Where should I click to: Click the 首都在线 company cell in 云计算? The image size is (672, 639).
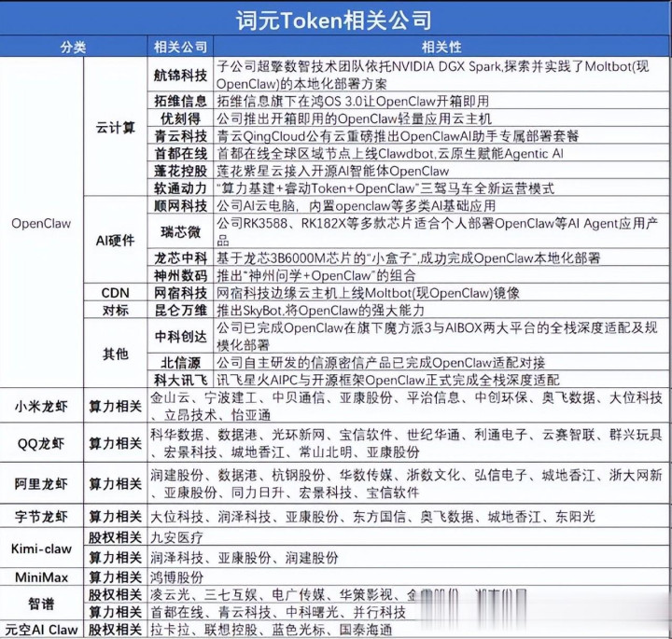[x=180, y=153]
